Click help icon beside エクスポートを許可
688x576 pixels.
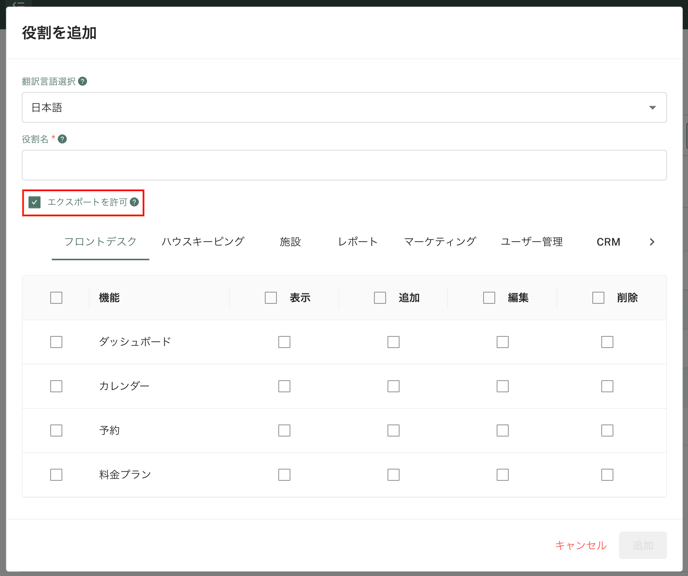click(134, 202)
